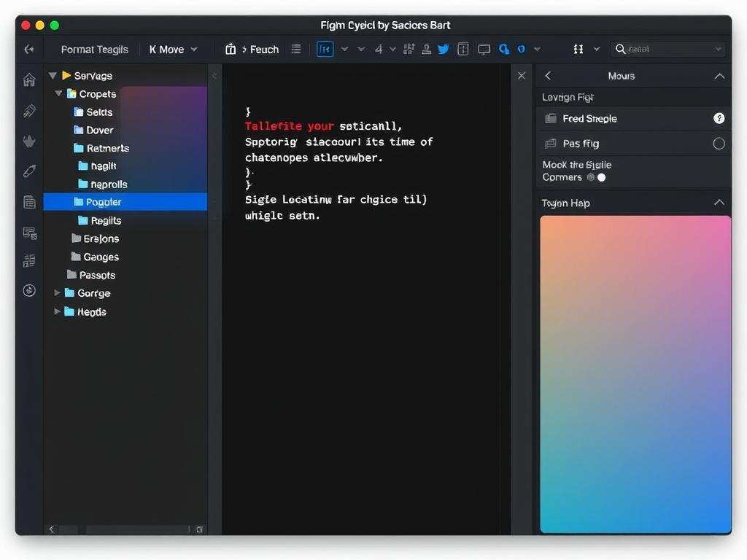
Task: Go back in the Mours panel
Action: pyautogui.click(x=548, y=76)
